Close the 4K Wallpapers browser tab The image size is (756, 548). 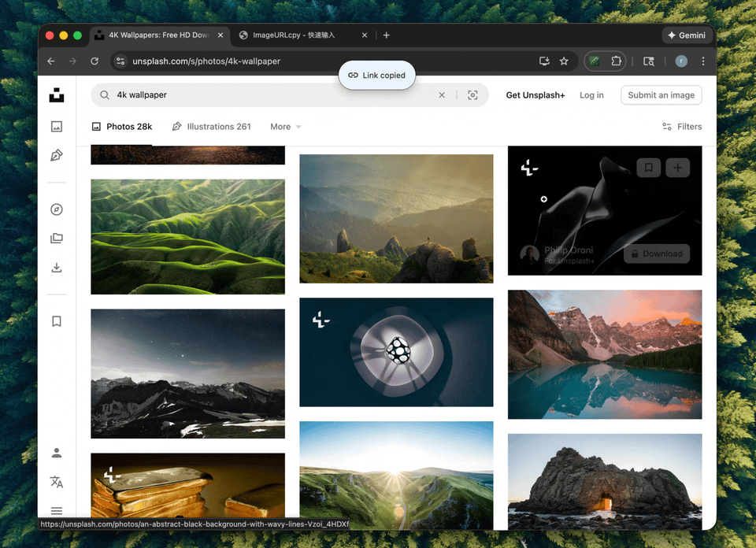point(220,35)
